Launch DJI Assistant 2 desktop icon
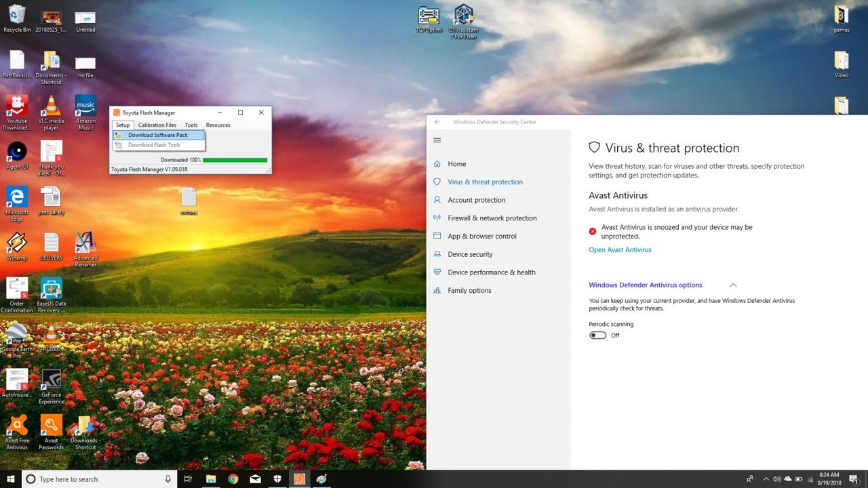This screenshot has width=868, height=488. pos(464,22)
